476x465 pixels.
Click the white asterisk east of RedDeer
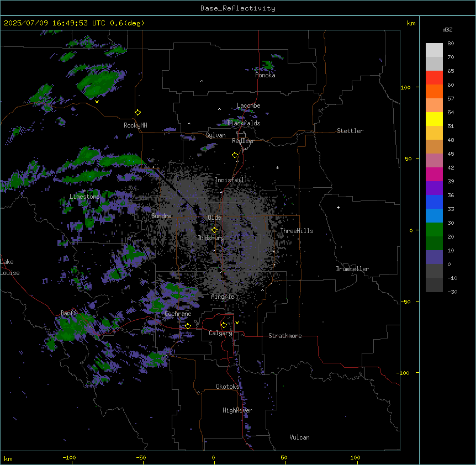pos(277,167)
